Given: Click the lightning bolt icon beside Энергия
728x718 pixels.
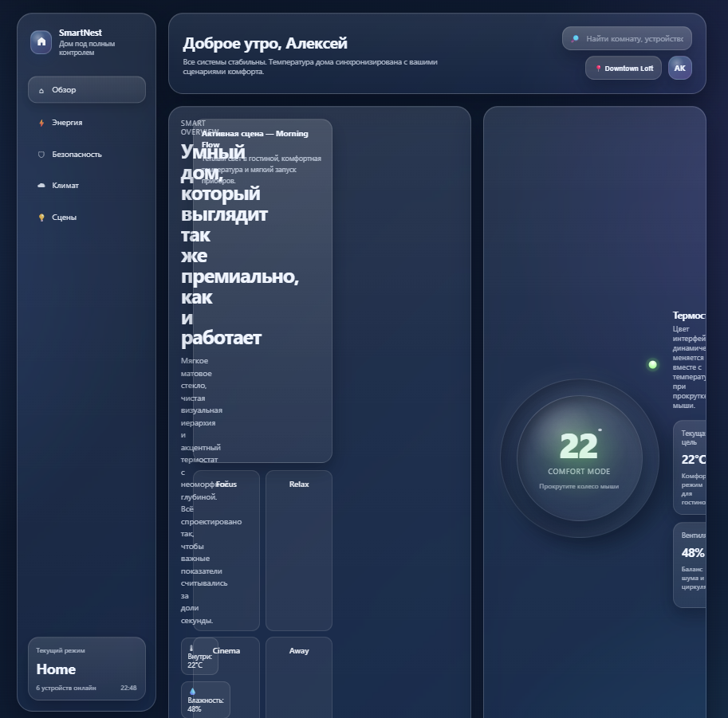Looking at the screenshot, I should pyautogui.click(x=41, y=123).
